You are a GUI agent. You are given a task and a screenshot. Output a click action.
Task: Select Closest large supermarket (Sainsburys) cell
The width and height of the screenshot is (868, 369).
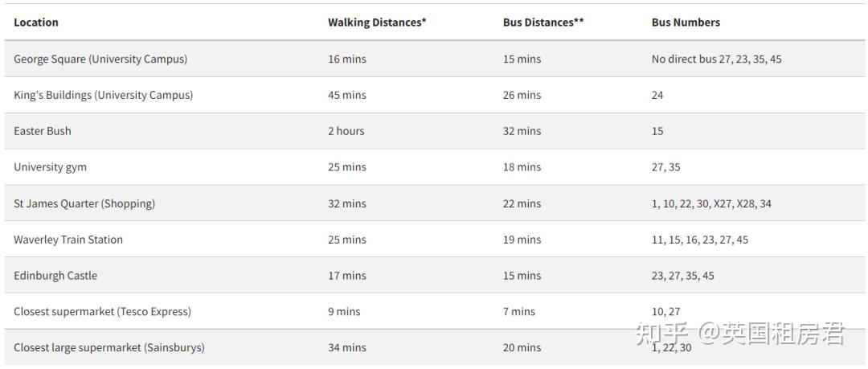coord(109,347)
